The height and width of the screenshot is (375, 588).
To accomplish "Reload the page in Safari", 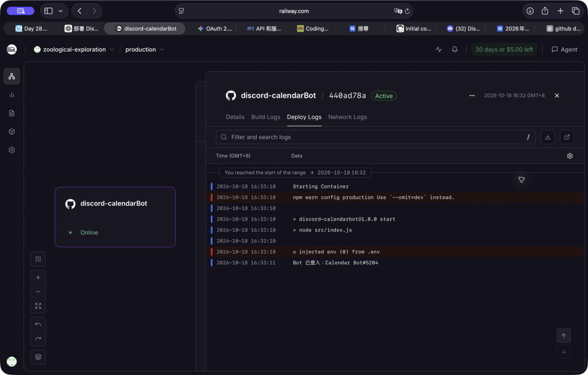I will click(x=407, y=11).
